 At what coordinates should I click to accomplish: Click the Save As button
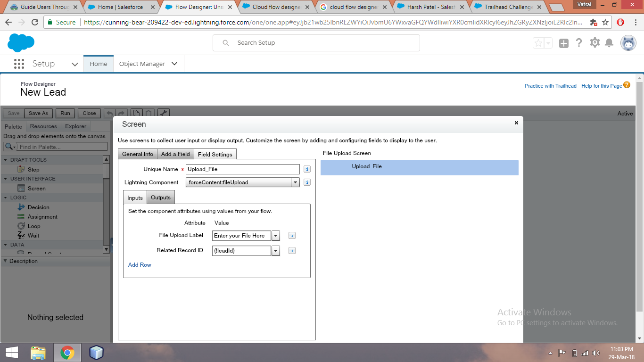38,113
